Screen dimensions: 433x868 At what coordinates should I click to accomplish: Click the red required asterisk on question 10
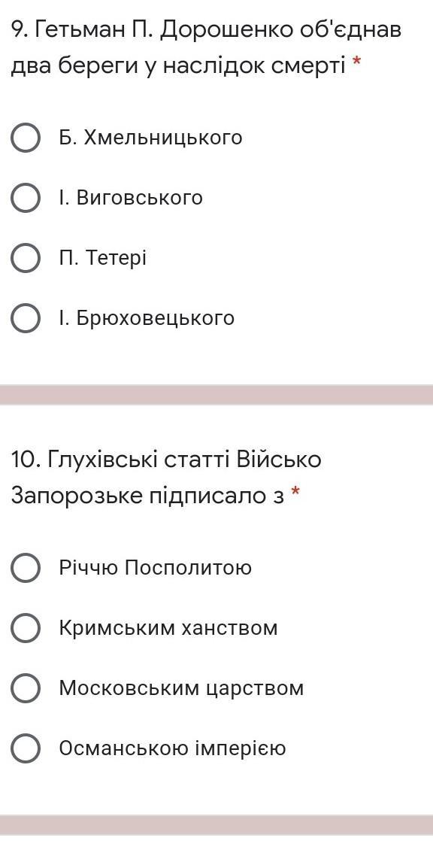coord(295,491)
